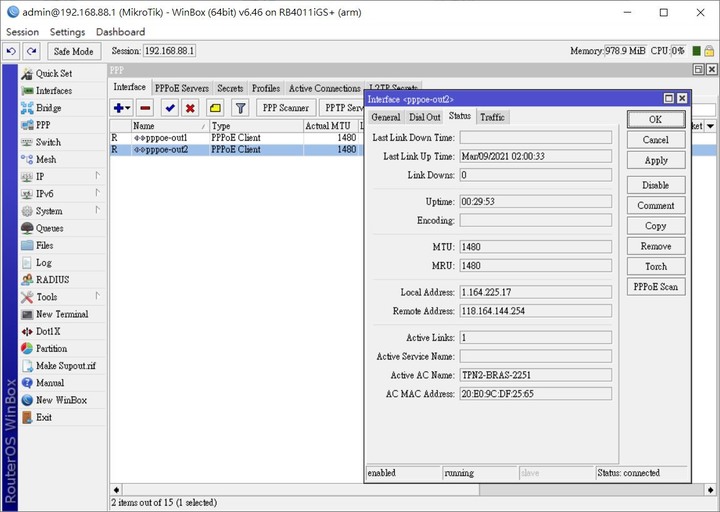Open the Settings menu

68,32
